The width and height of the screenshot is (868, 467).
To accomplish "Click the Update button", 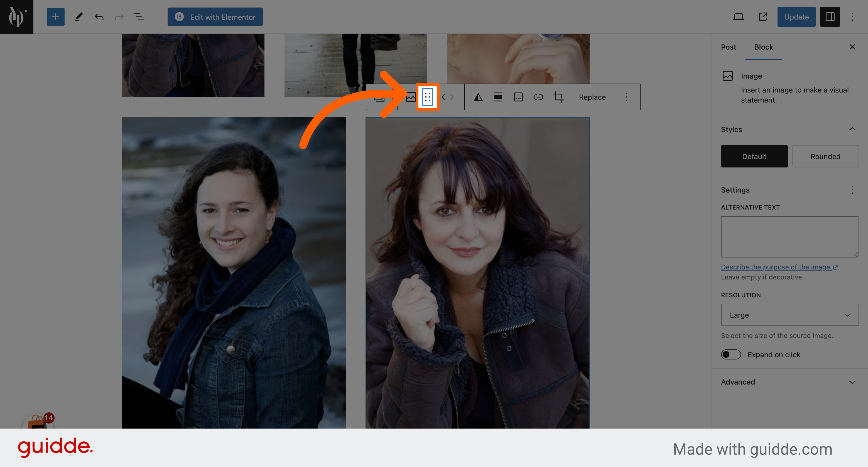I will coord(796,17).
